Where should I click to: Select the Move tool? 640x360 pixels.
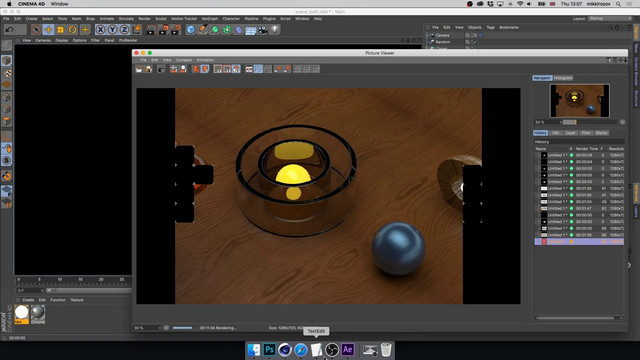(49, 29)
